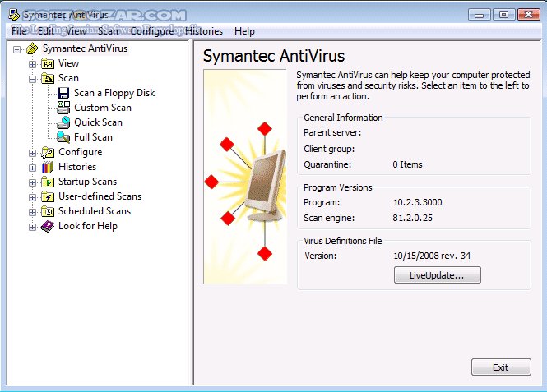Viewport: 547px width, 392px height.
Task: Expand the Configure tree node
Action: coord(32,153)
